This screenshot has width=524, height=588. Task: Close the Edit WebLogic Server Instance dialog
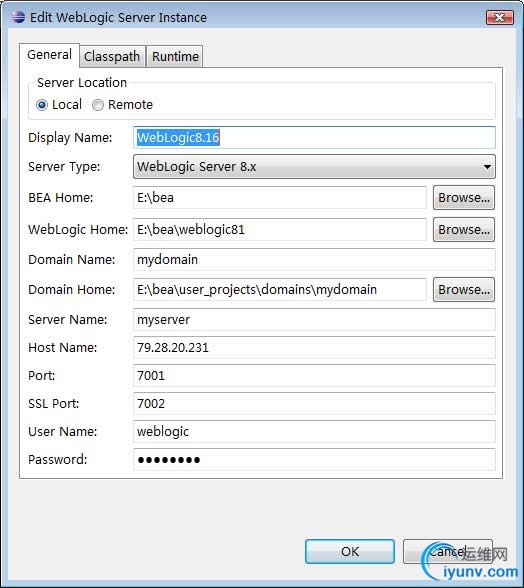point(499,17)
